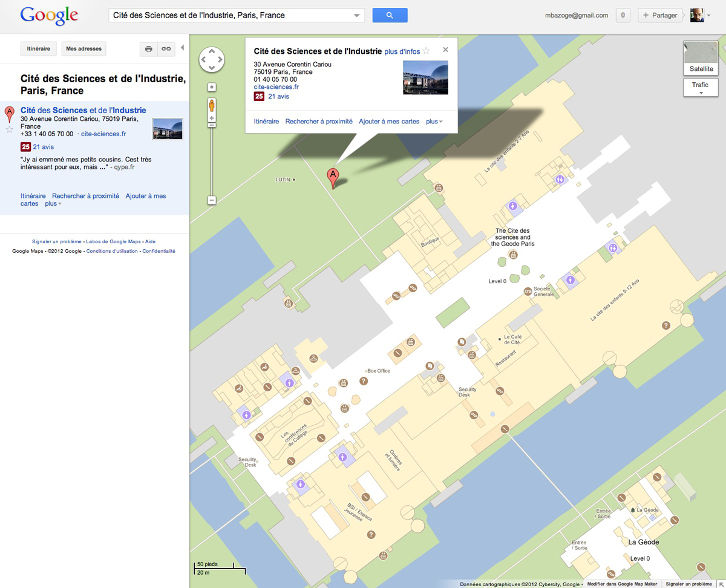The image size is (726, 588).
Task: Click the place photo in info bubble
Action: 425,77
